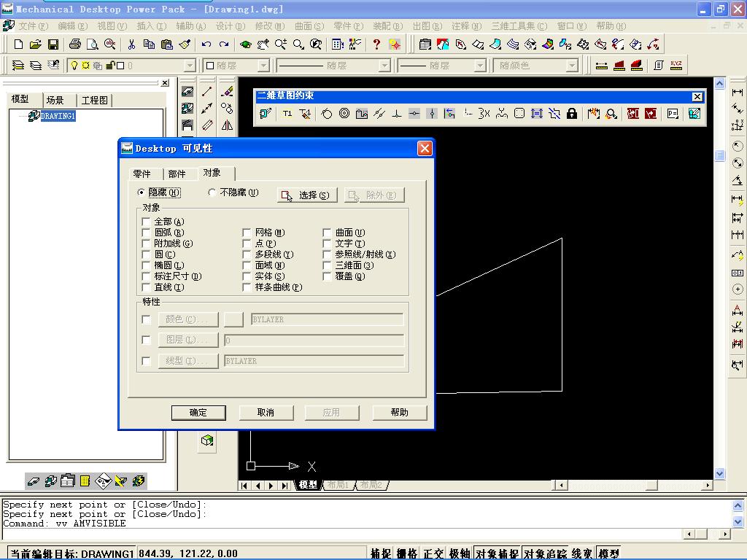Switch to the 部件 tab in dialog
The image size is (747, 560).
click(177, 174)
